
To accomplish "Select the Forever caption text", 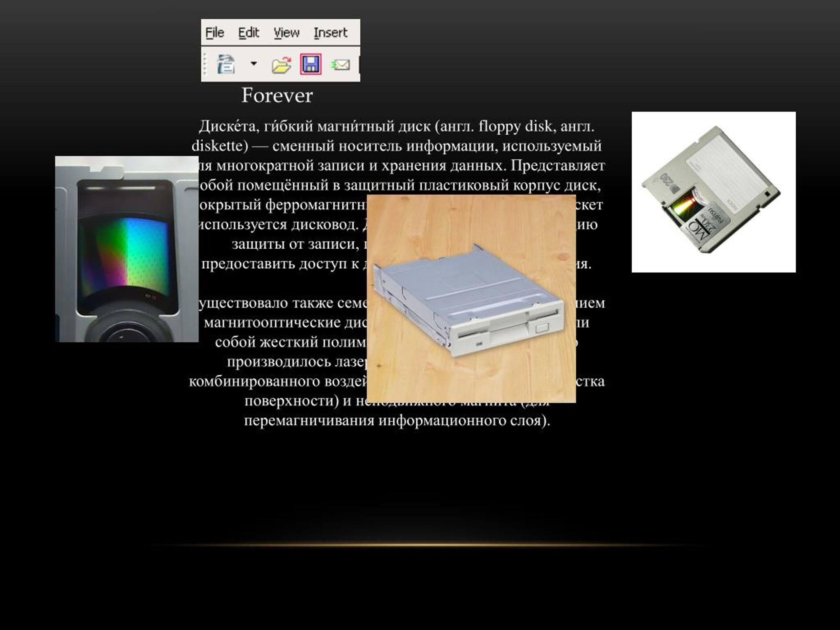I will pyautogui.click(x=277, y=95).
